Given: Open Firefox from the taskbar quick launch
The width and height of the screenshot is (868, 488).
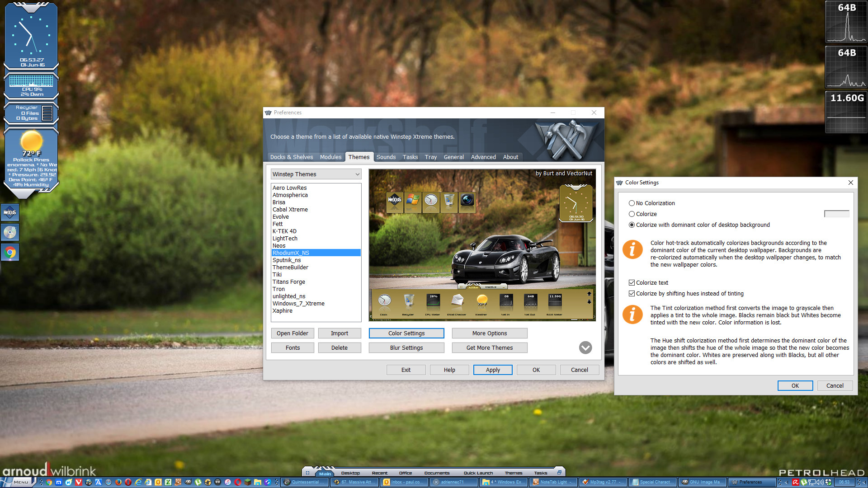Looking at the screenshot, I should point(118,482).
